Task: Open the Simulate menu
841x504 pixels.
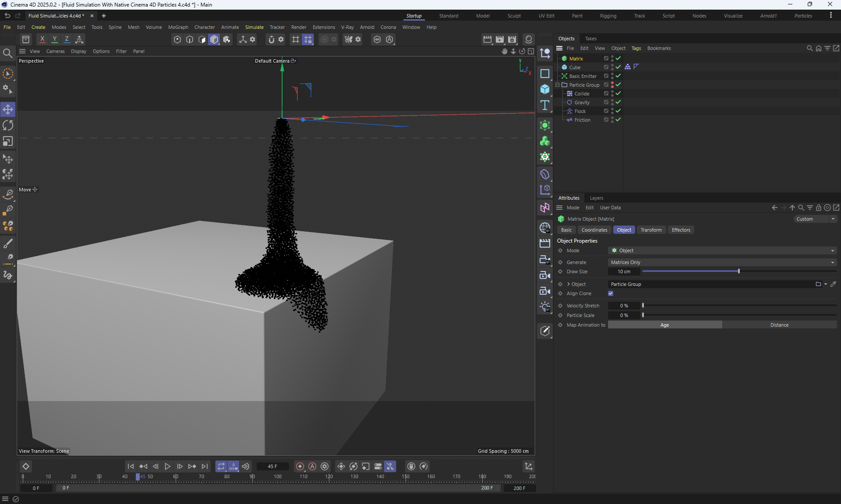Action: pyautogui.click(x=254, y=27)
